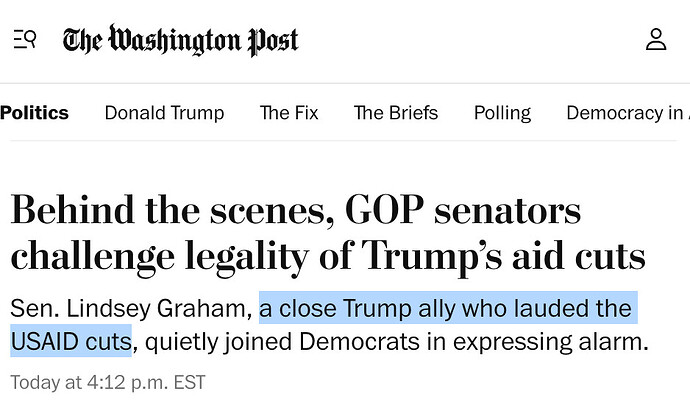Click the name "Sen. Lindsey Graham"
690x407 pixels.
131,308
